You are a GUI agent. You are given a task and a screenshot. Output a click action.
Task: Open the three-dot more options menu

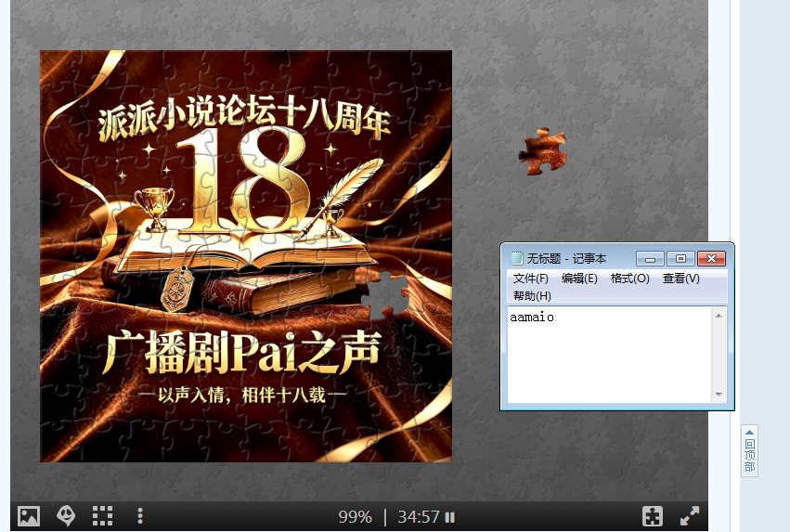click(x=140, y=516)
